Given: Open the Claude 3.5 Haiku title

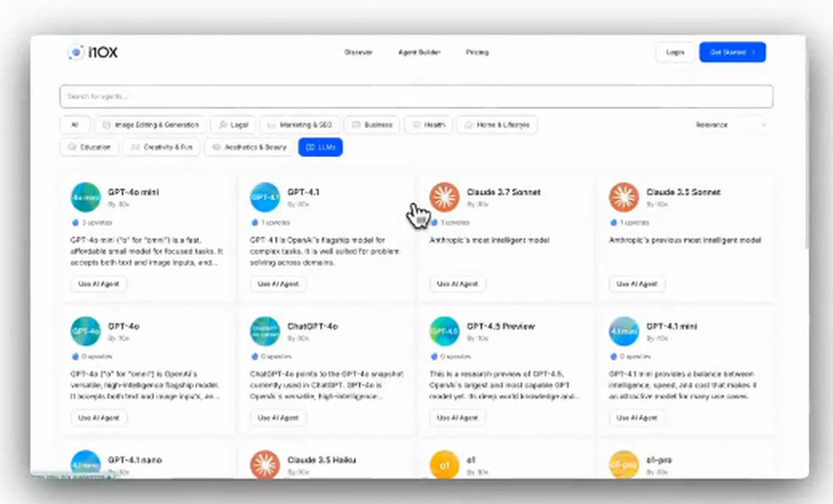Looking at the screenshot, I should 322,460.
